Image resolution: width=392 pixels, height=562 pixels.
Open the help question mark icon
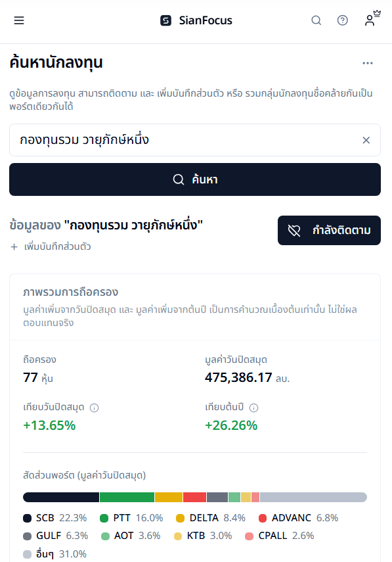pyautogui.click(x=343, y=20)
